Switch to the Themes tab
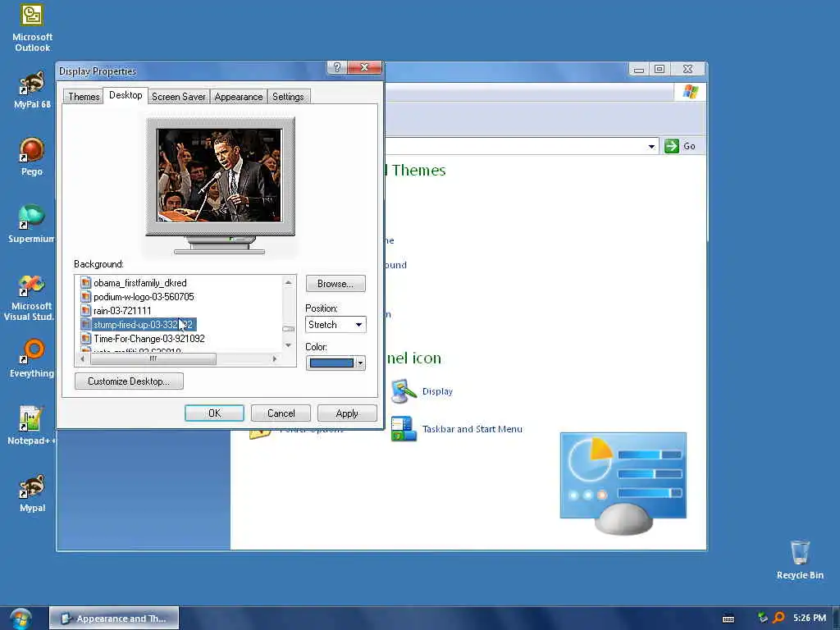The height and width of the screenshot is (630, 840). pyautogui.click(x=84, y=97)
